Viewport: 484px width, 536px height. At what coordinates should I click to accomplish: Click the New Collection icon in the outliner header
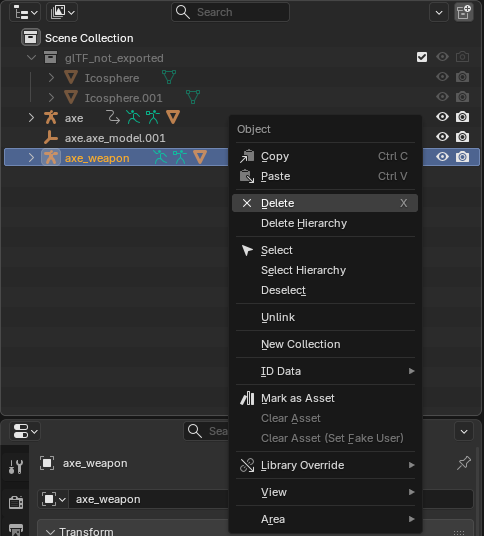pyautogui.click(x=463, y=13)
